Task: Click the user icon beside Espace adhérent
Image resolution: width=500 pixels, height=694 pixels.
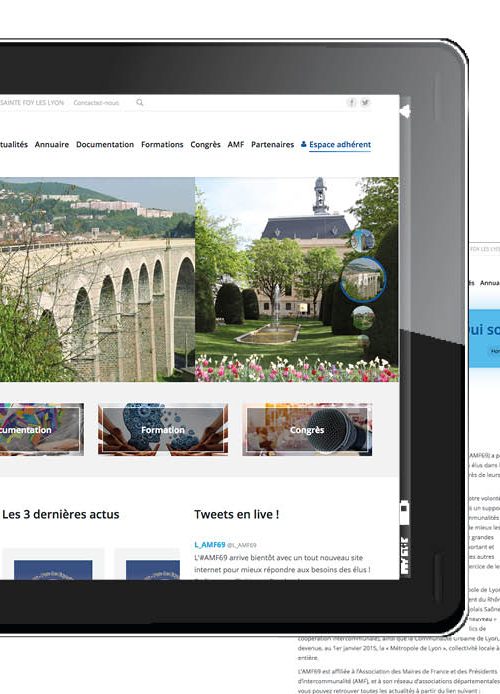Action: click(x=304, y=144)
